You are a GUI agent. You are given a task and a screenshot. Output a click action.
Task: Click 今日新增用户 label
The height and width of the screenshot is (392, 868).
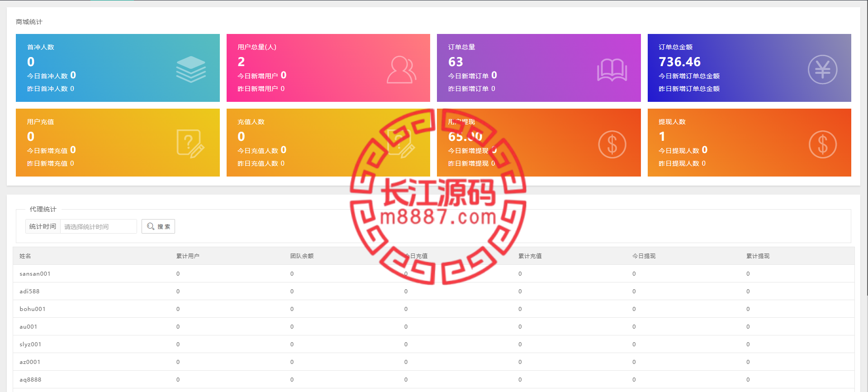258,76
